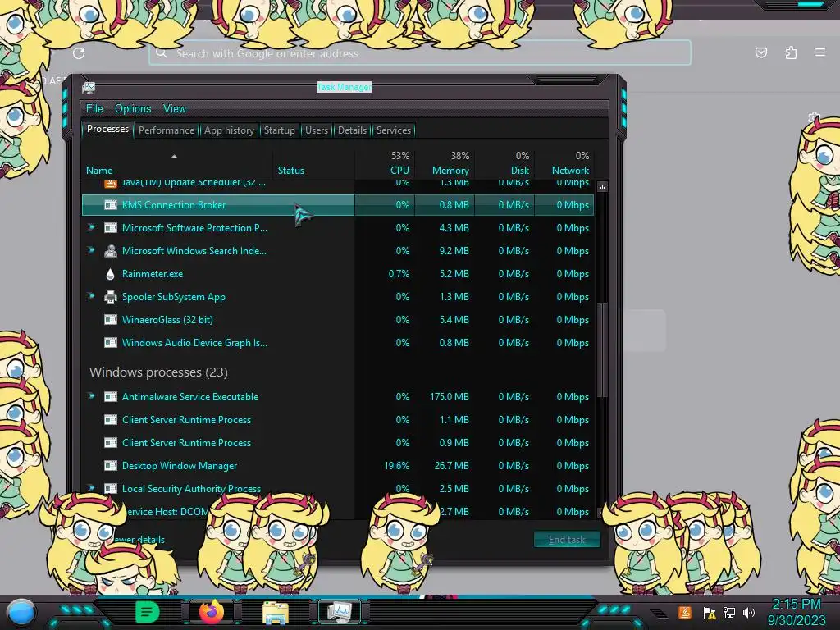Switch to the Details tab
Screen dimensions: 840x630
[x=353, y=130]
